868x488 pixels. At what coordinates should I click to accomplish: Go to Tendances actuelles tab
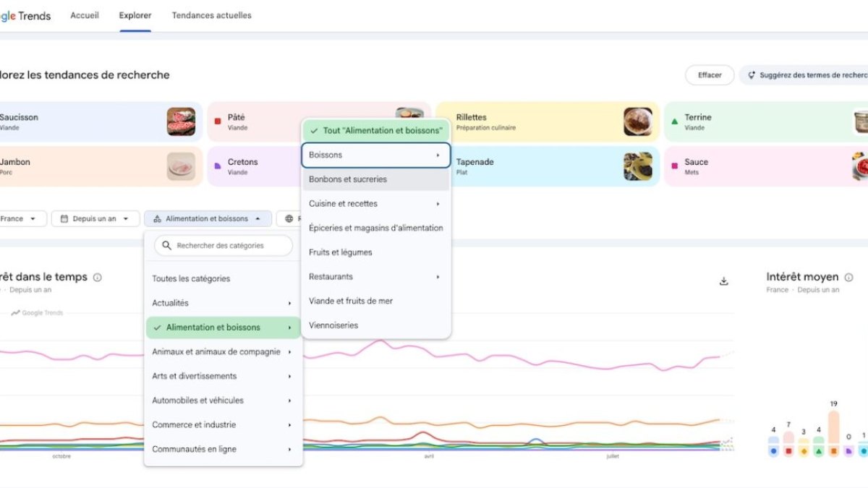[x=212, y=15]
